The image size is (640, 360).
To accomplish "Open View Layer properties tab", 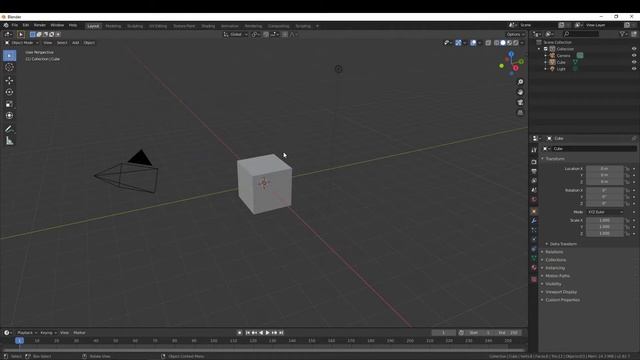I will (534, 181).
